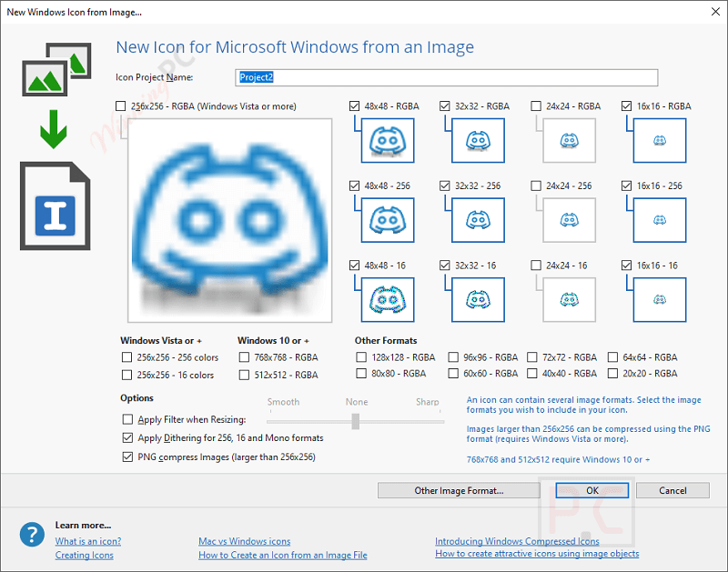Image resolution: width=728 pixels, height=572 pixels.
Task: Pick the 24x24 16-color preview thumbnail
Action: tap(570, 300)
